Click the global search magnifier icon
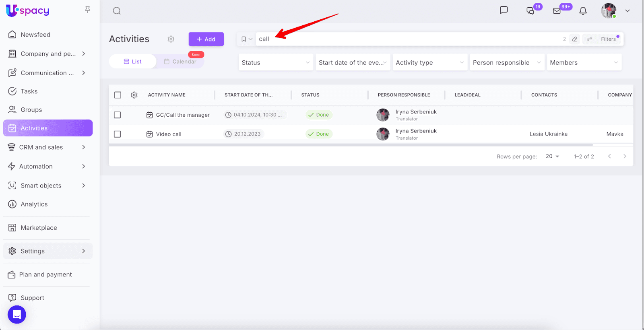This screenshot has height=330, width=644. [x=117, y=11]
